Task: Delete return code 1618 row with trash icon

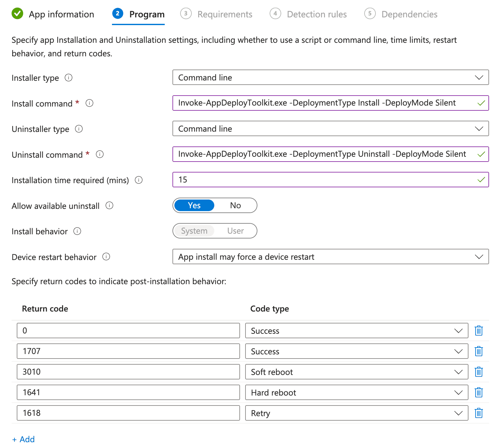Action: click(x=479, y=413)
